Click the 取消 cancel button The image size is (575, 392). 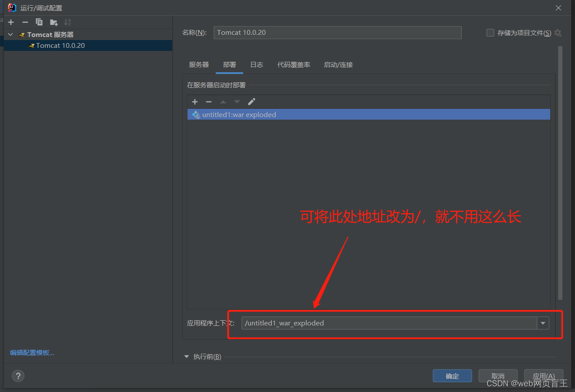coord(498,376)
